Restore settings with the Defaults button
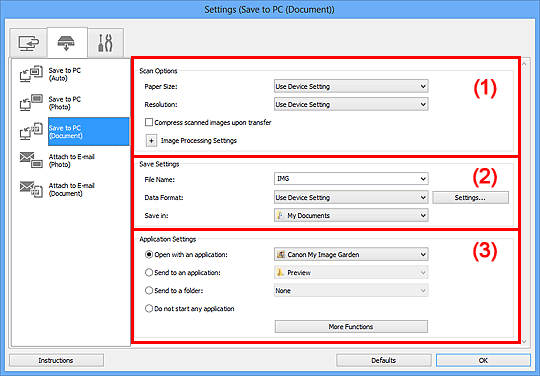540x376 pixels. click(x=384, y=361)
